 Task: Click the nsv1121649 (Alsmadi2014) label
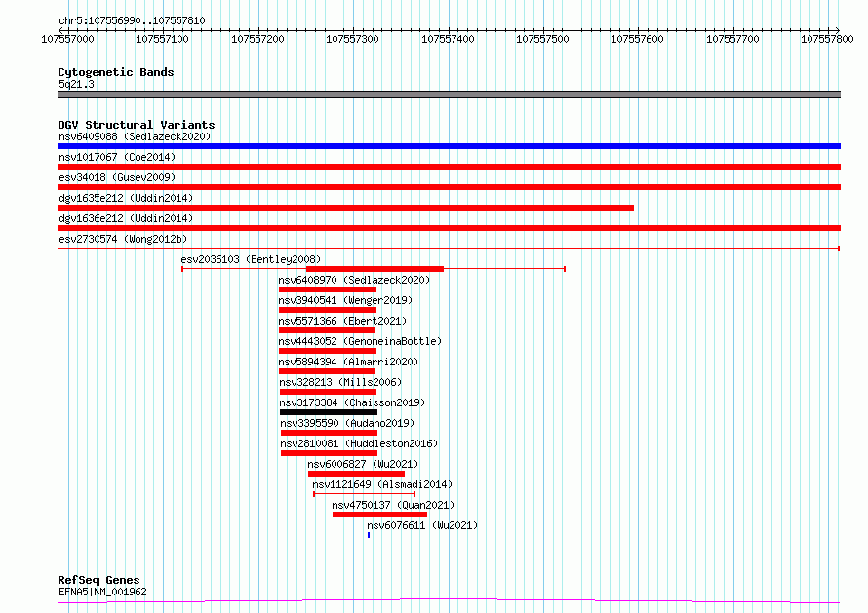click(x=382, y=484)
